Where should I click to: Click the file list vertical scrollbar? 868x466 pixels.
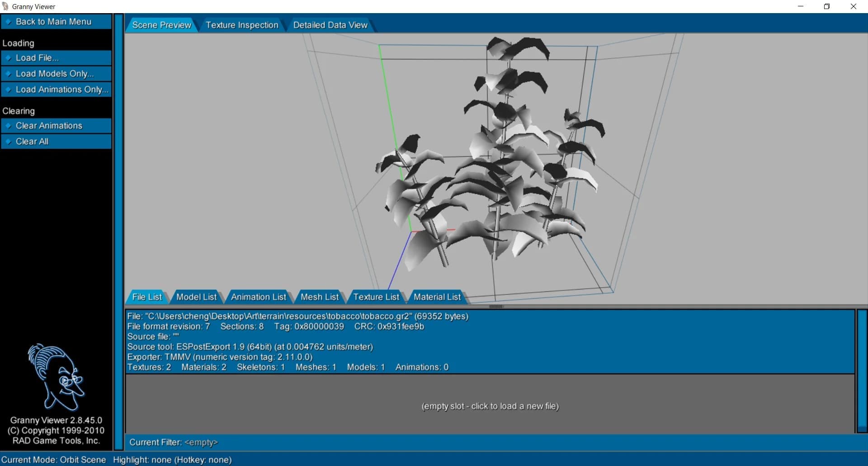862,371
